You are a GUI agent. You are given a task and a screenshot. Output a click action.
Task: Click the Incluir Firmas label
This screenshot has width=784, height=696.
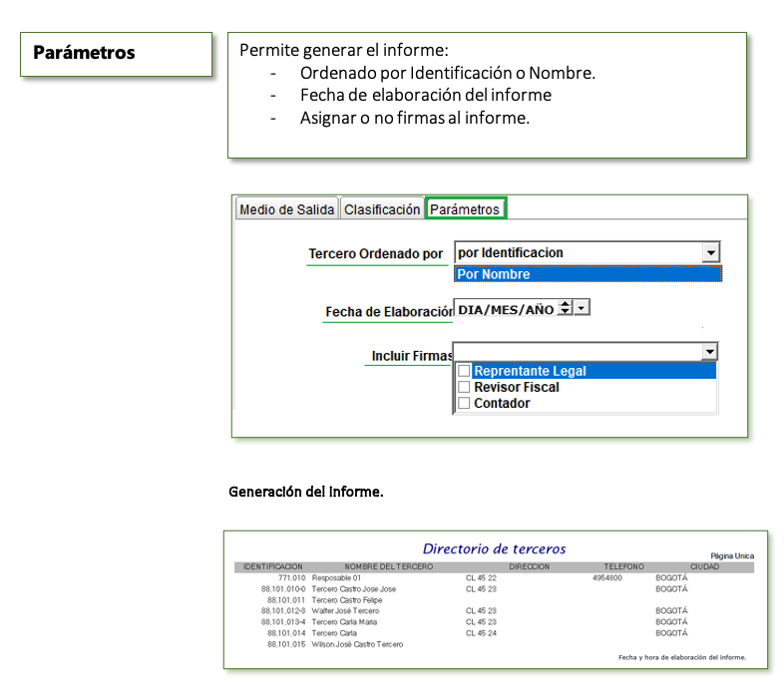point(412,356)
